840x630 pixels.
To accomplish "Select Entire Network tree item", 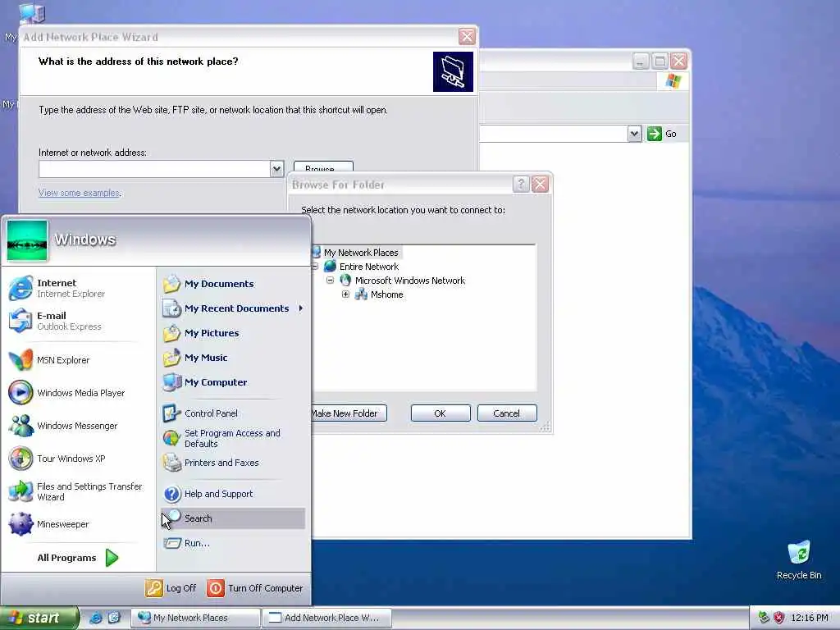I will click(x=369, y=267).
